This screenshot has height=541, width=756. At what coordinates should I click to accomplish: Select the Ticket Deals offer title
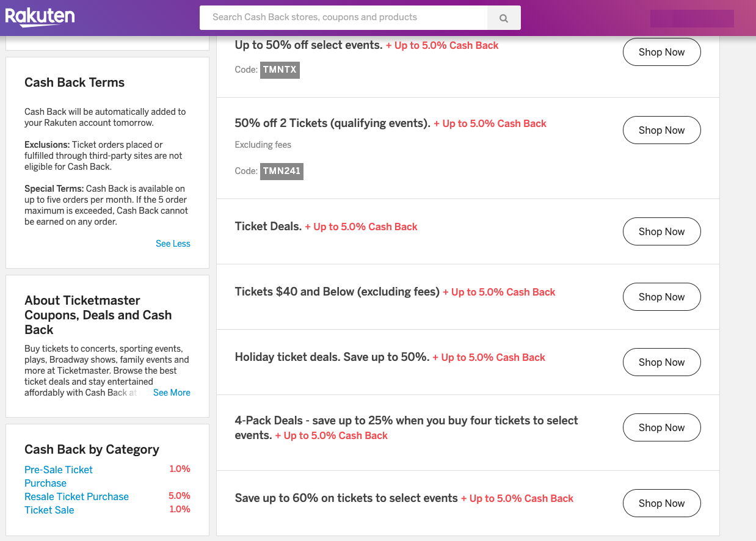267,226
